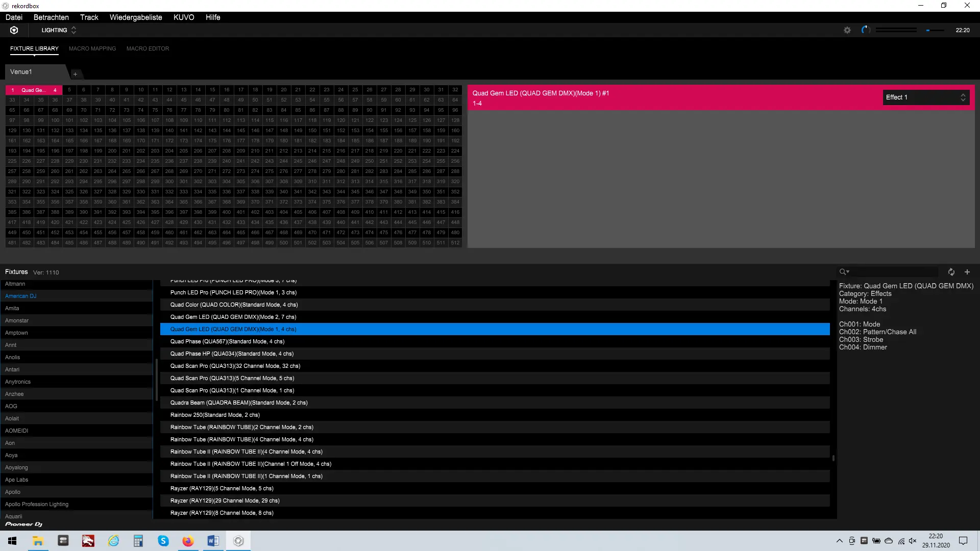Open the fixture search filter dropdown
Image resolution: width=980 pixels, height=551 pixels.
pos(844,272)
